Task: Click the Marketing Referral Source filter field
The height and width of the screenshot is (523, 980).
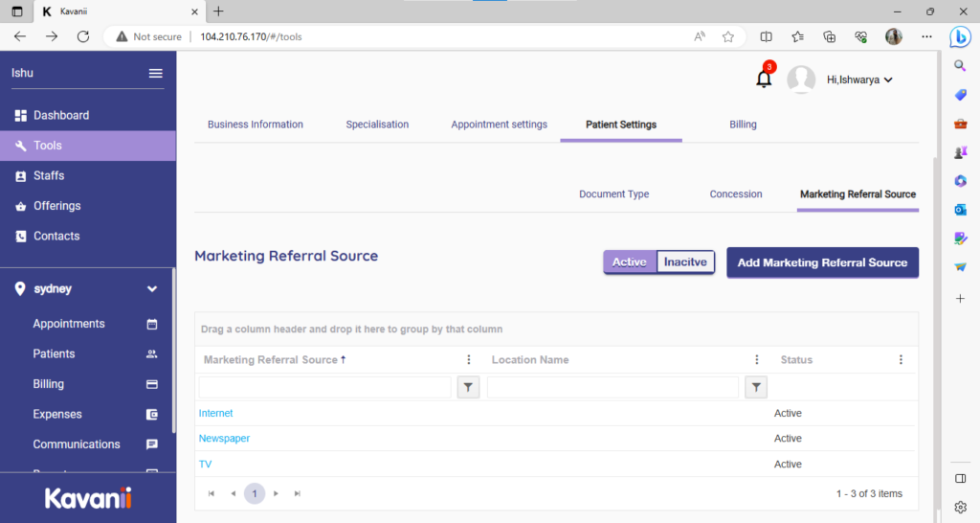Action: tap(324, 387)
